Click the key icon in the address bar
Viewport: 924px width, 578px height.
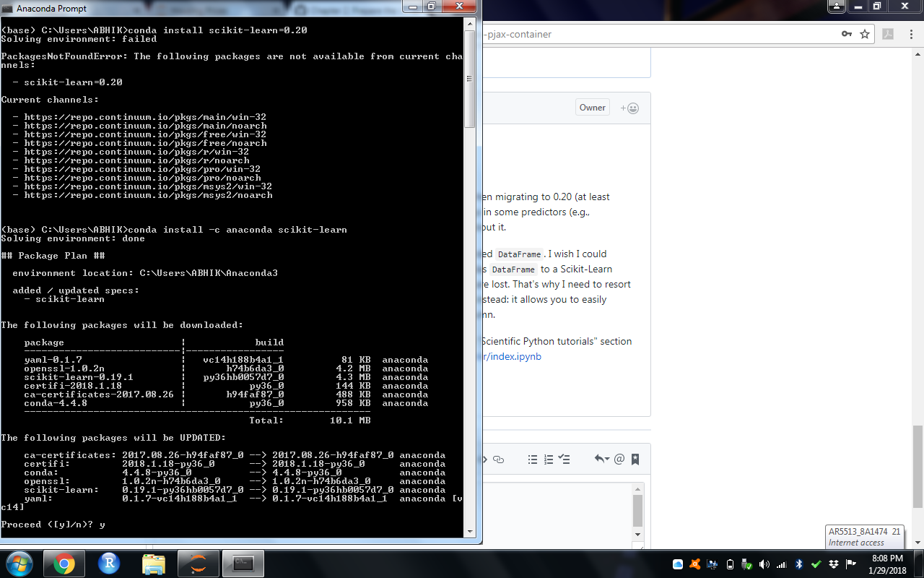click(846, 33)
